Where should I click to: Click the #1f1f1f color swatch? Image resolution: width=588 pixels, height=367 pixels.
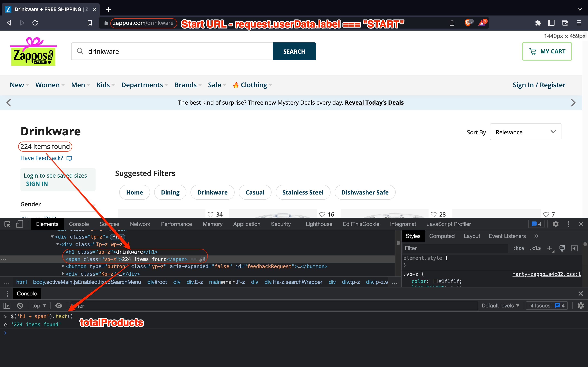(435, 281)
